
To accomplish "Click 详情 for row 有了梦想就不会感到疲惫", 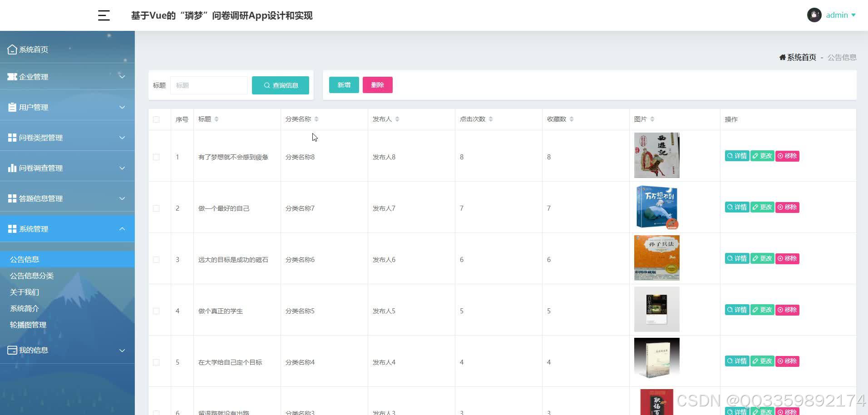I will pos(737,156).
